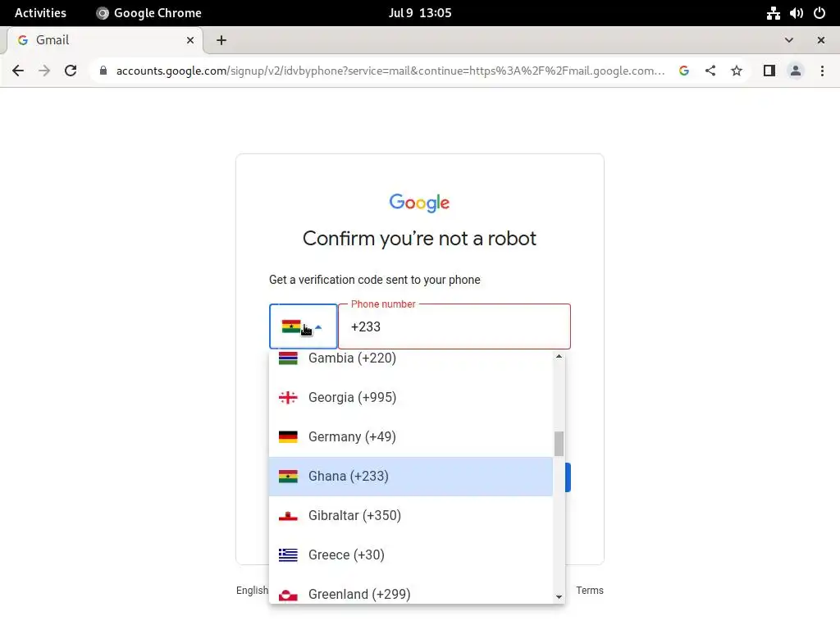This screenshot has height=630, width=840.
Task: Open Google Translate icon in address bar
Action: [x=684, y=71]
